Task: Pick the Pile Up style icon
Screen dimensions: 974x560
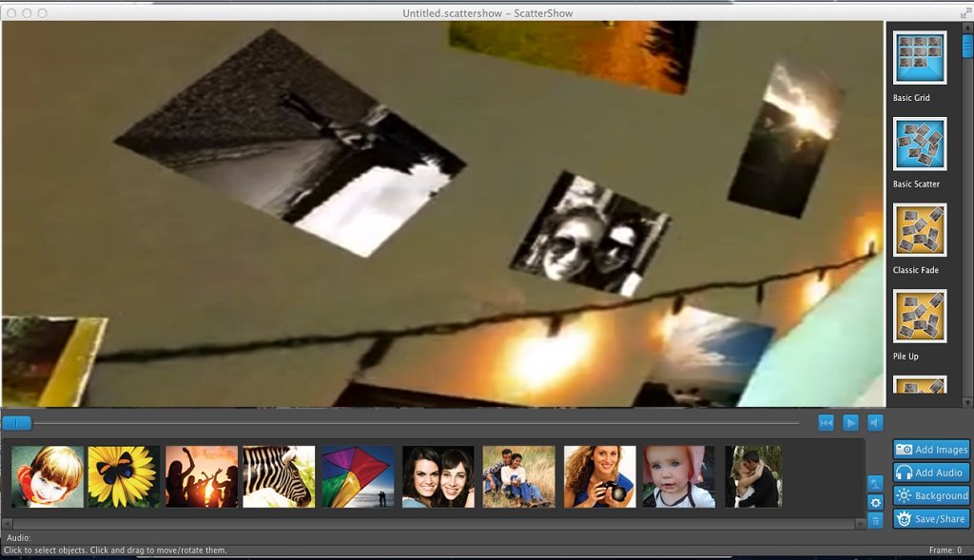Action: coord(919,317)
